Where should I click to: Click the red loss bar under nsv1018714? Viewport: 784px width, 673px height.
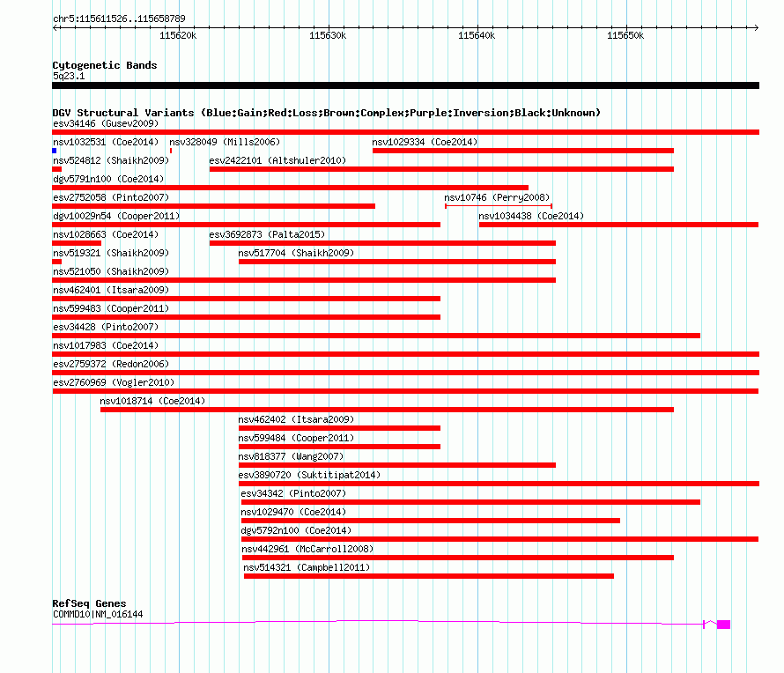(x=387, y=410)
